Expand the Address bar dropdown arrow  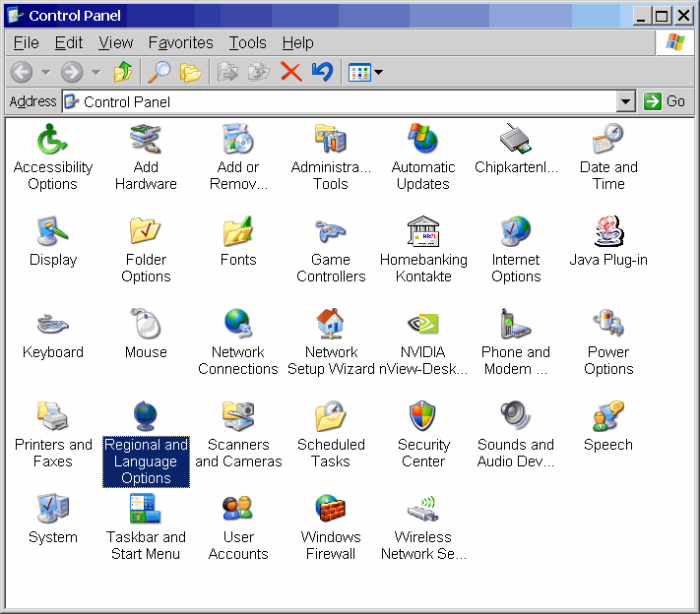click(x=626, y=101)
